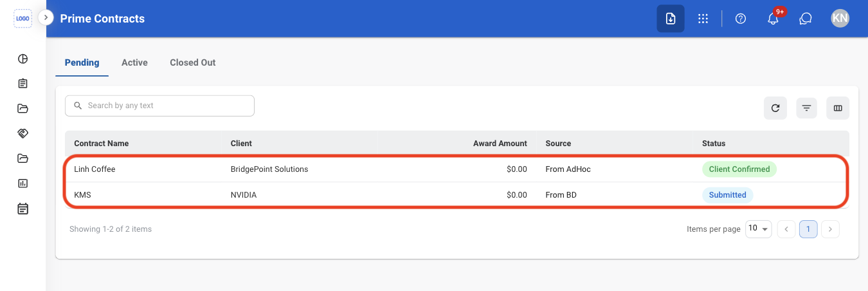Open the chat messages icon
The width and height of the screenshot is (868, 291).
coord(806,19)
